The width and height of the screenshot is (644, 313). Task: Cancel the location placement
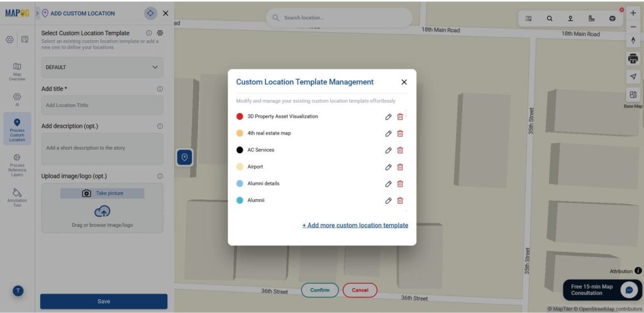point(360,290)
